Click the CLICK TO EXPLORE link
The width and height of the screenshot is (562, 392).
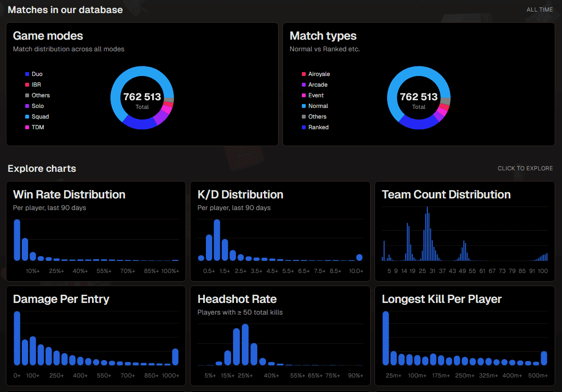[x=525, y=168]
